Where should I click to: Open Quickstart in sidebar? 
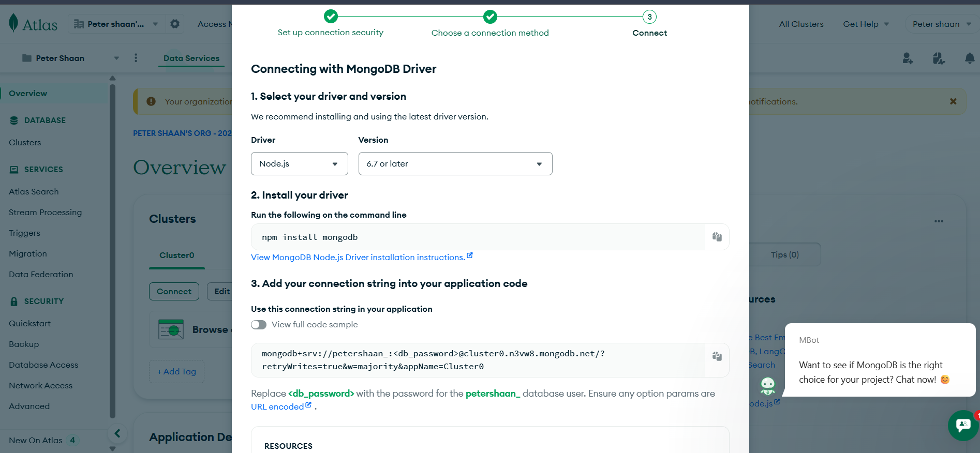click(x=30, y=324)
